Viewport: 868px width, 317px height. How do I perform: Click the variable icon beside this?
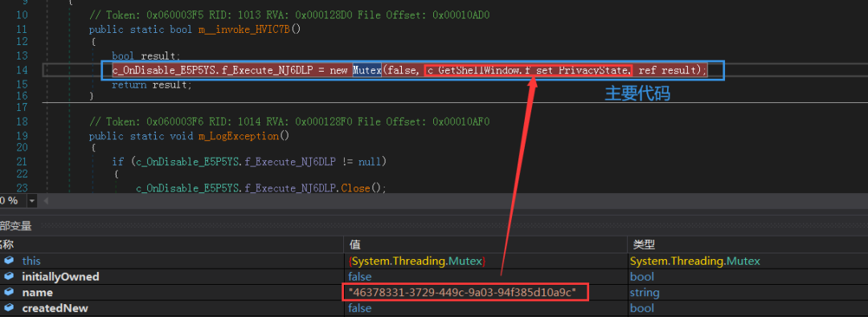8,261
